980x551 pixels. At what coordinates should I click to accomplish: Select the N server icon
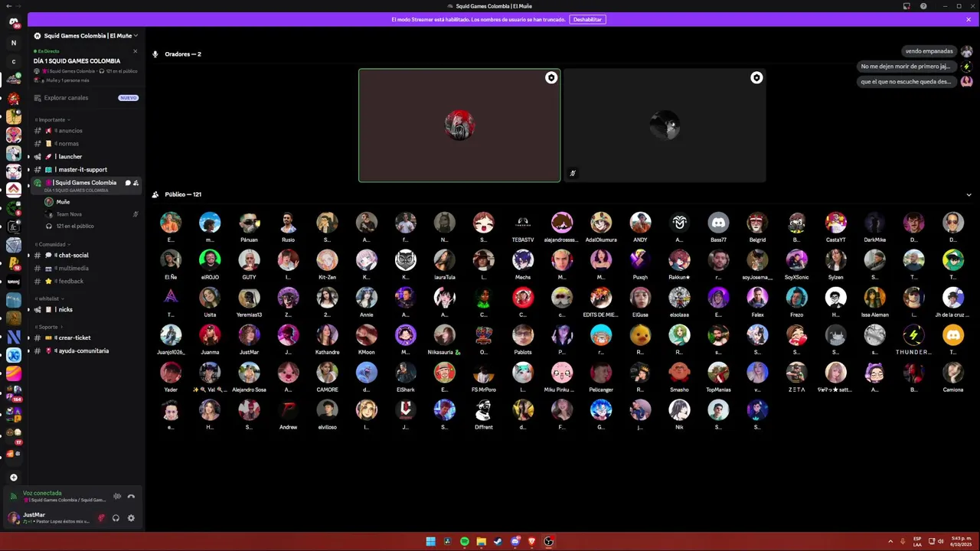point(13,43)
